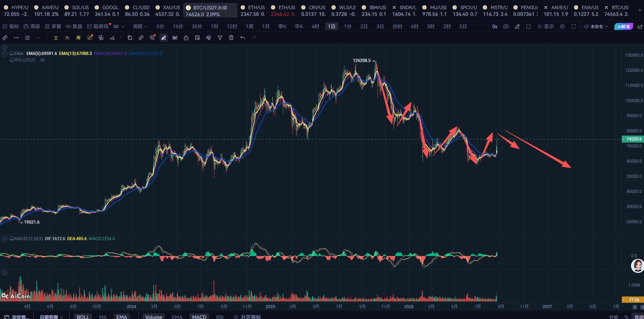
Task: Switch to the SOL/US ticker tab
Action: (77, 11)
